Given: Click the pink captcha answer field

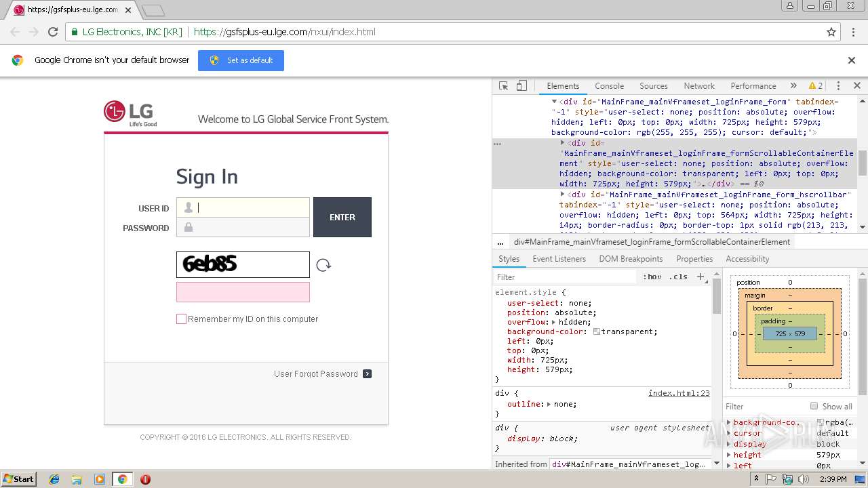Looking at the screenshot, I should click(243, 292).
